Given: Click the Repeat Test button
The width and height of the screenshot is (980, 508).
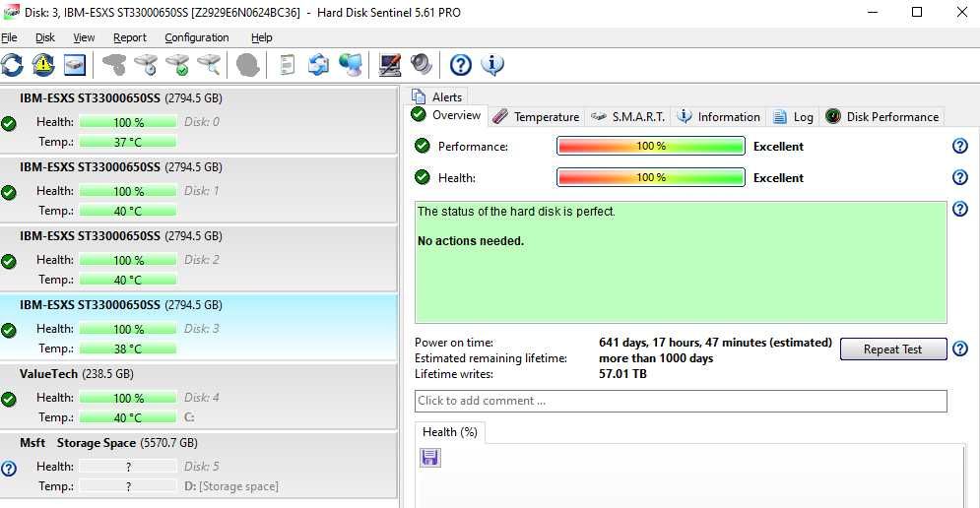Looking at the screenshot, I should coord(893,349).
